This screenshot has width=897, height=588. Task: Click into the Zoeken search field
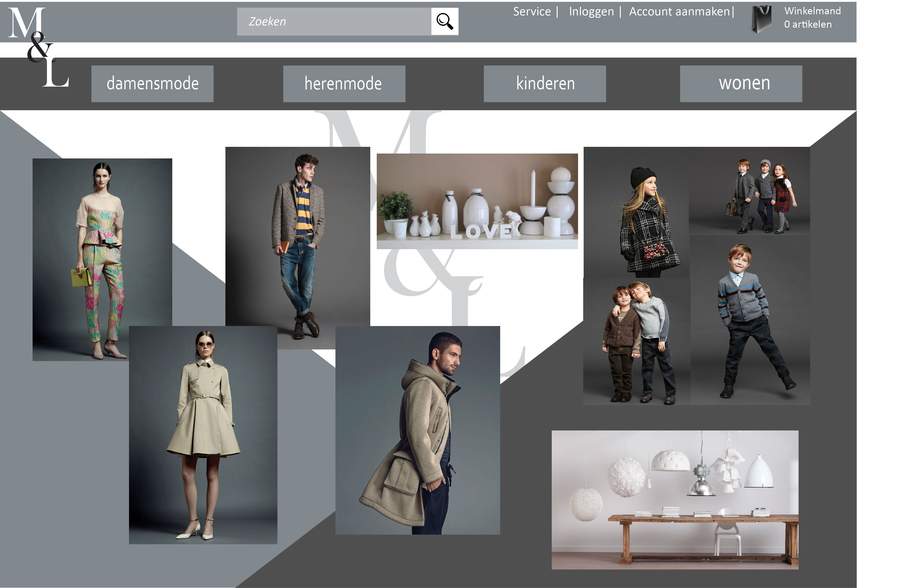click(333, 21)
